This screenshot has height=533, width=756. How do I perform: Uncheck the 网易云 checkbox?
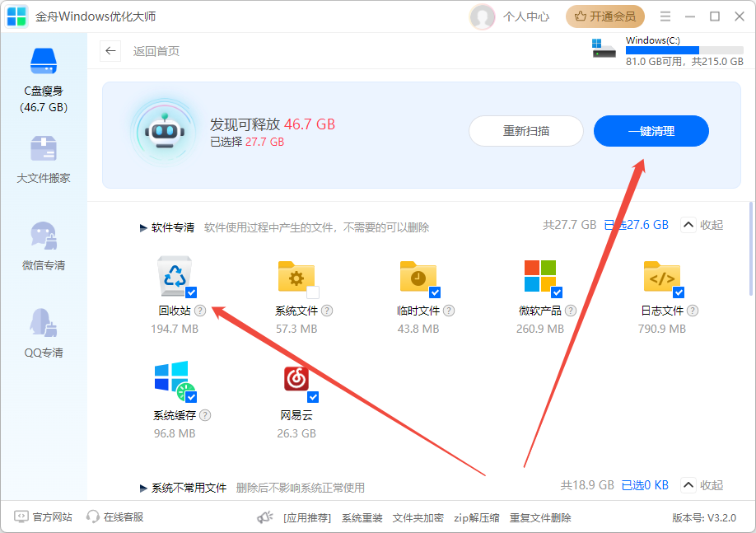(313, 397)
